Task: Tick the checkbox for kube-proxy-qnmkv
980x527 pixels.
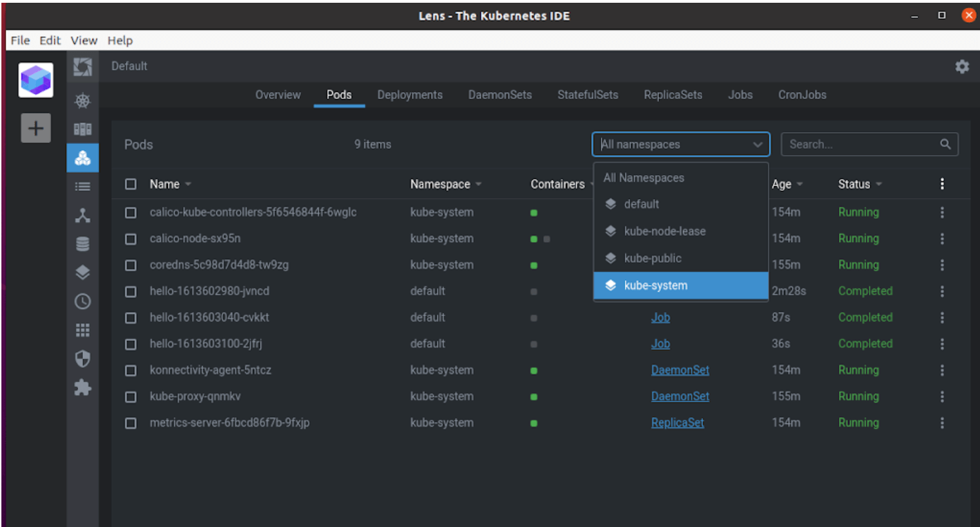Action: pos(131,396)
